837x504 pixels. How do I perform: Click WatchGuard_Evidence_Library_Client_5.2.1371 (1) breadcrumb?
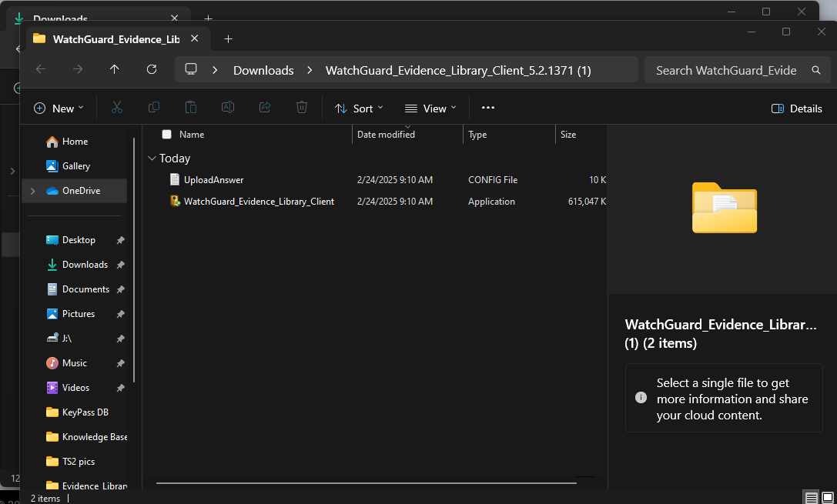point(458,70)
